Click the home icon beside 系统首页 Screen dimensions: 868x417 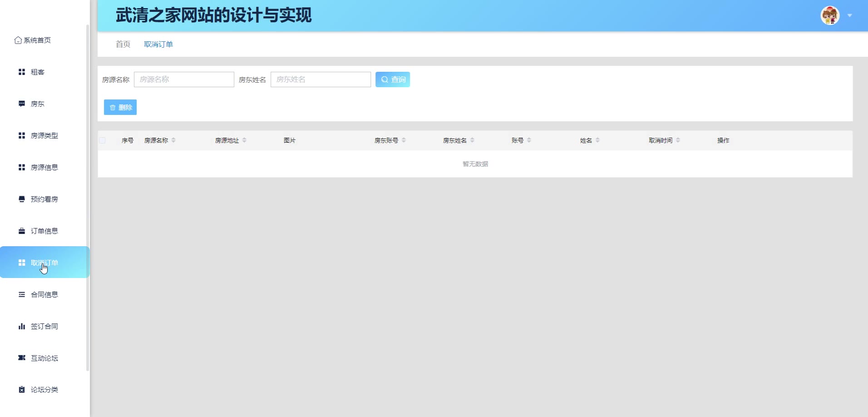pyautogui.click(x=18, y=40)
